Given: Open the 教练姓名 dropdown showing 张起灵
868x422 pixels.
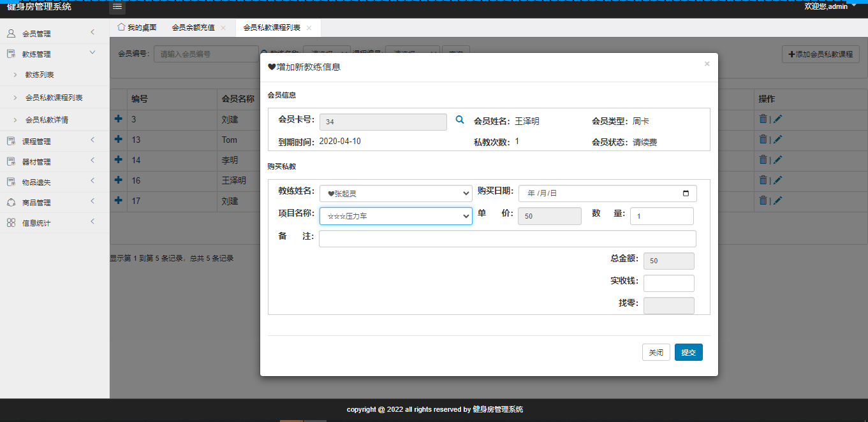Looking at the screenshot, I should 395,193.
